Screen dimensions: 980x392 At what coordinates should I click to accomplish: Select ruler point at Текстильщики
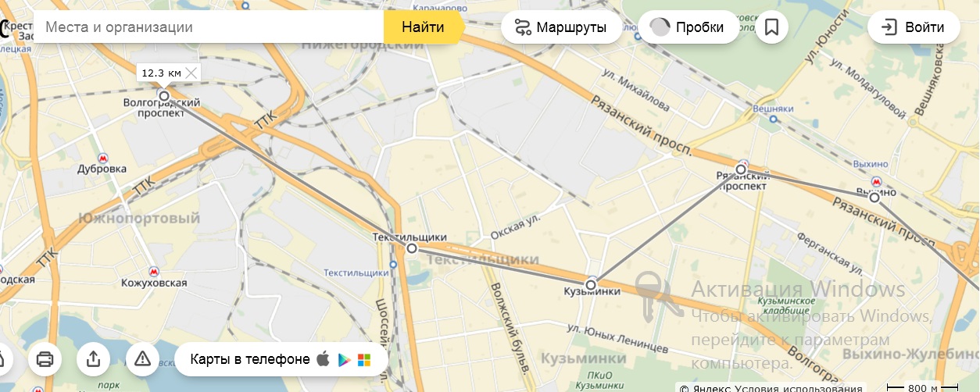click(x=412, y=248)
